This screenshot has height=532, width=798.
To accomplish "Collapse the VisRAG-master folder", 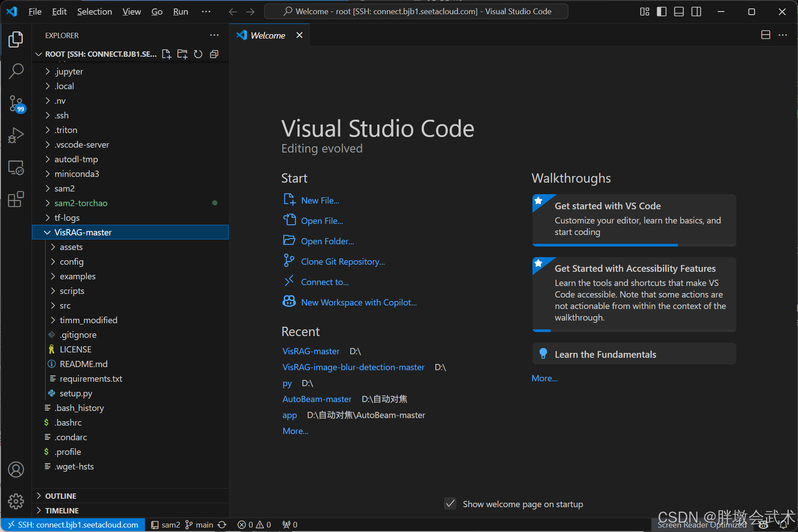I will pos(130,232).
